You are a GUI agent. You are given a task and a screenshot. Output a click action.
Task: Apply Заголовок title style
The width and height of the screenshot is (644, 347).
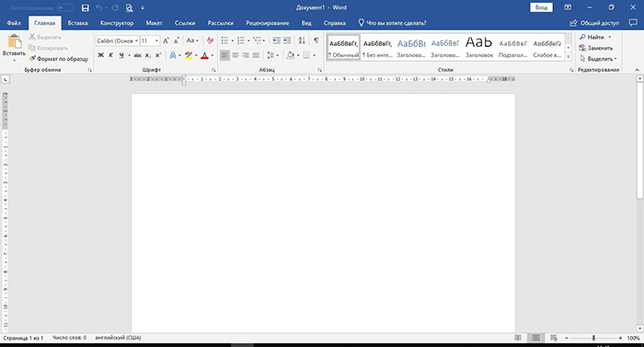[479, 46]
